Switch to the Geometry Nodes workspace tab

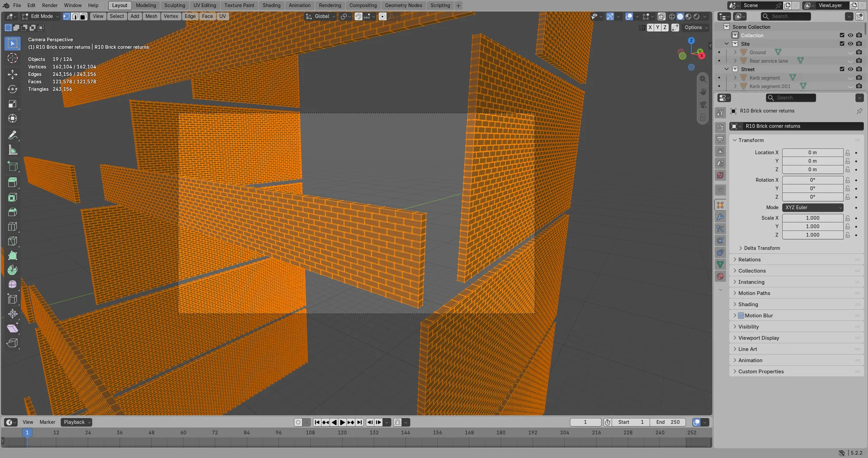point(404,5)
